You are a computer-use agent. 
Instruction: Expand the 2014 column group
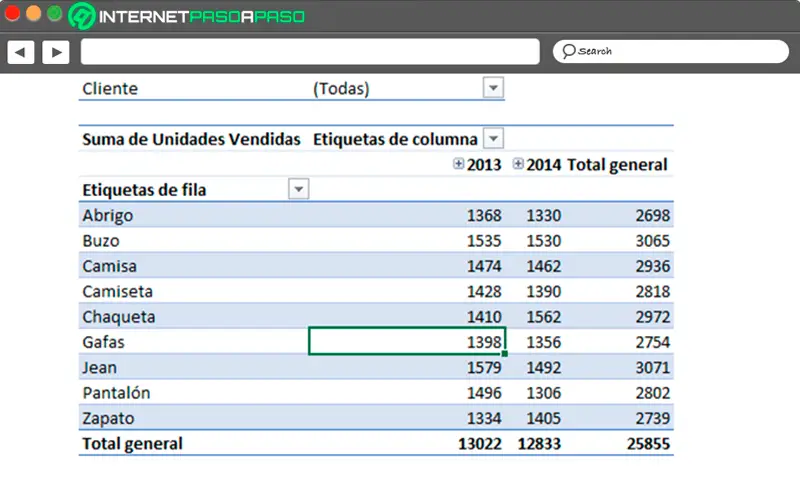click(518, 164)
